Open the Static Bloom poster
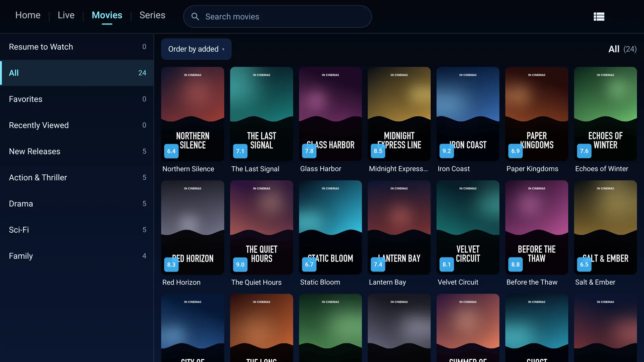Viewport: 644px width, 362px height. 330,228
